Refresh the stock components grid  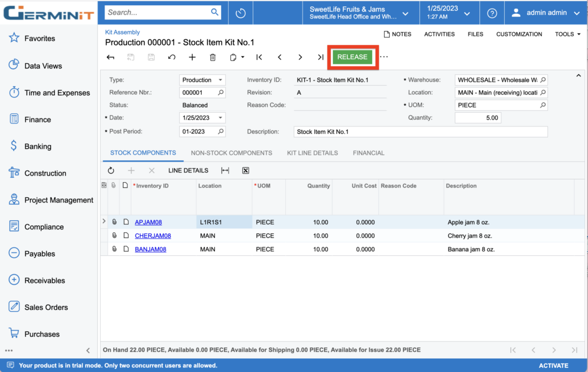(x=111, y=171)
